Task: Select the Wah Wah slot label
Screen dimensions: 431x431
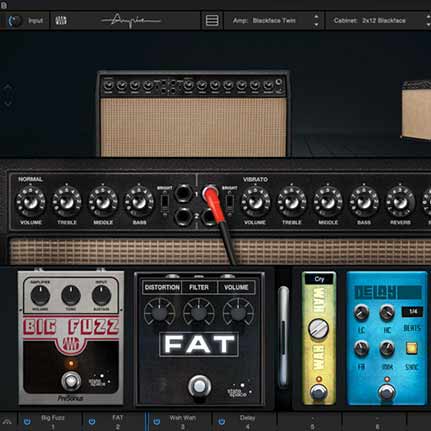Action: pos(182,418)
